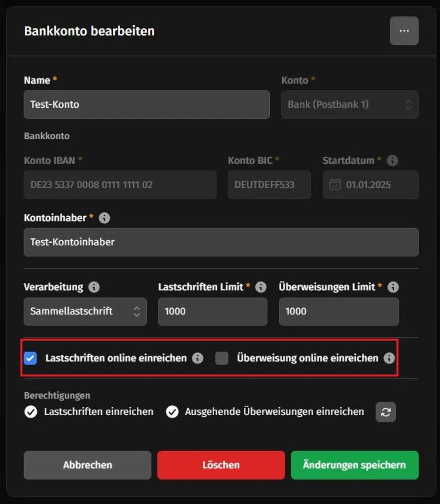Click the Lastschriften Limit field
Screen dimensions: 440x504
click(213, 311)
